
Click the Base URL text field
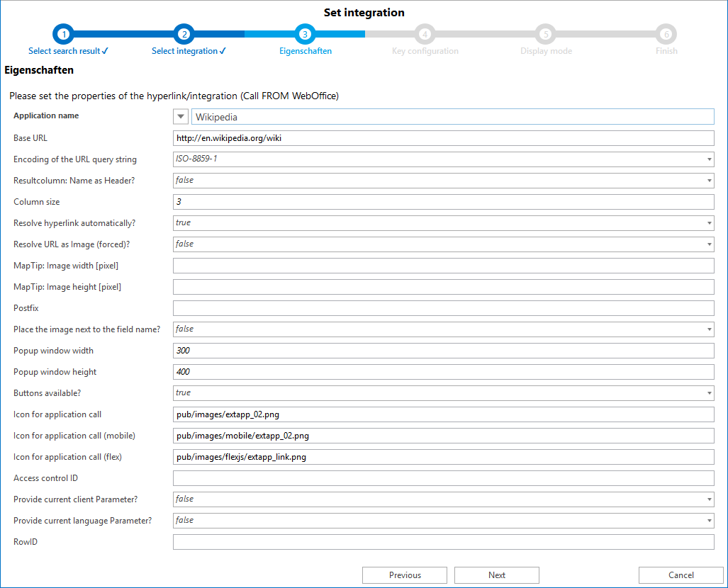443,138
